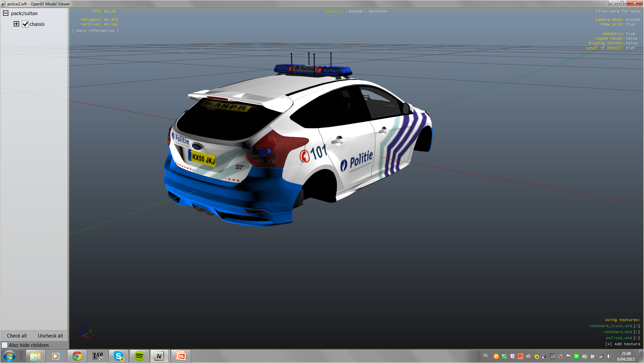Click the green arrows tray icon
644x363 pixels.
click(577, 356)
